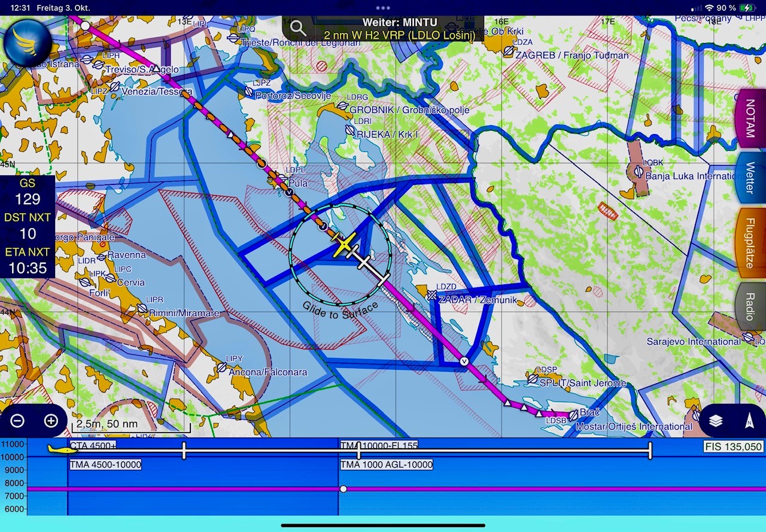
Task: Open the map layers stack icon
Action: pyautogui.click(x=716, y=421)
